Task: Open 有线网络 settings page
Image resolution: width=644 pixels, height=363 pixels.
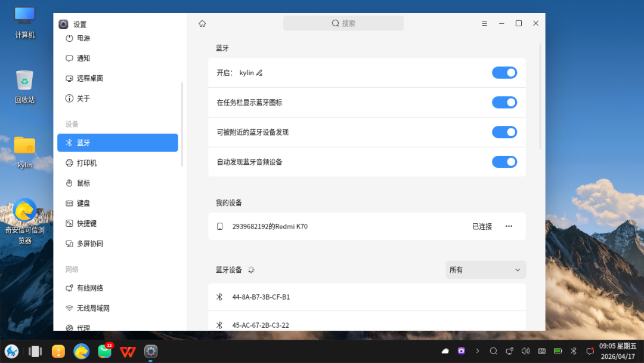Action: 117,288
